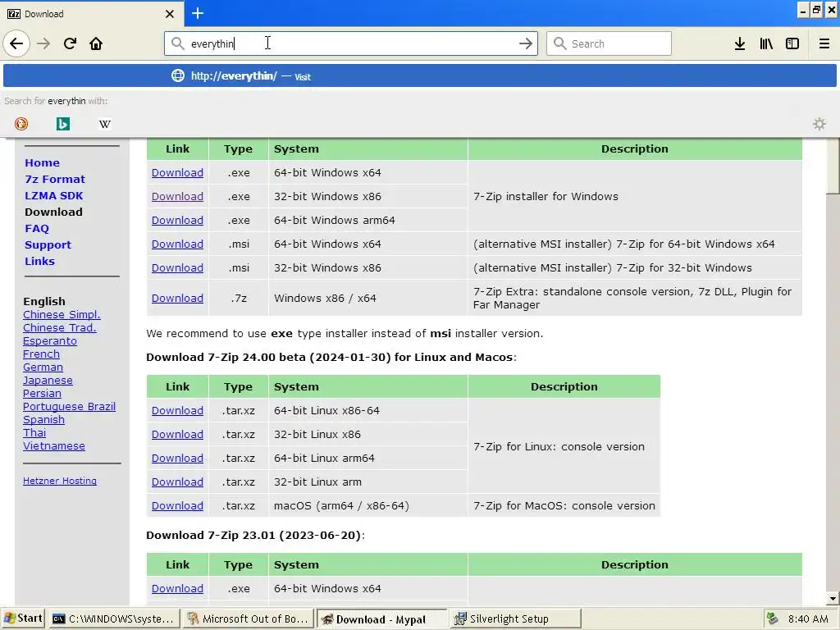This screenshot has width=840, height=630.
Task: Open search settings gear icon
Action: click(819, 124)
